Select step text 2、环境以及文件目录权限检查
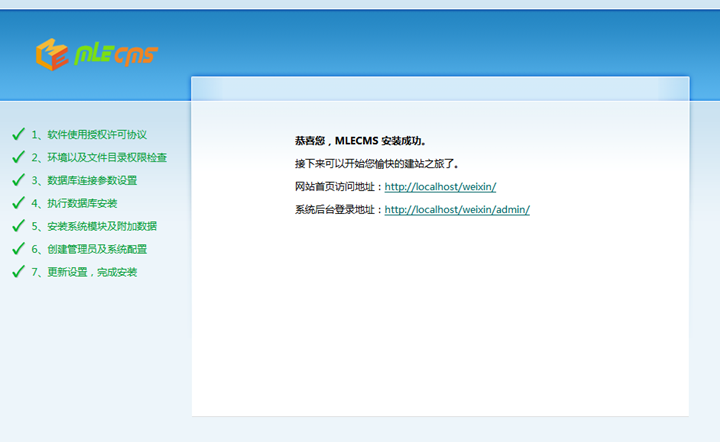Viewport: 720px width, 442px height. click(99, 157)
